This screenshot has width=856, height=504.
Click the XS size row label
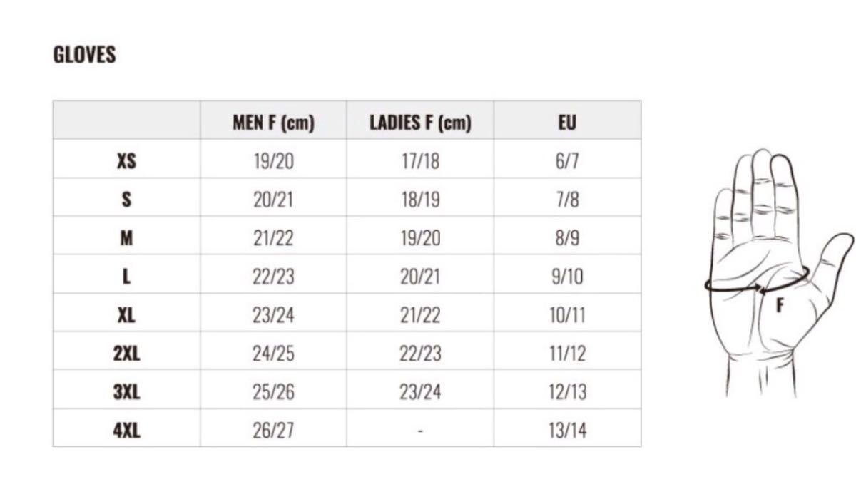[126, 161]
